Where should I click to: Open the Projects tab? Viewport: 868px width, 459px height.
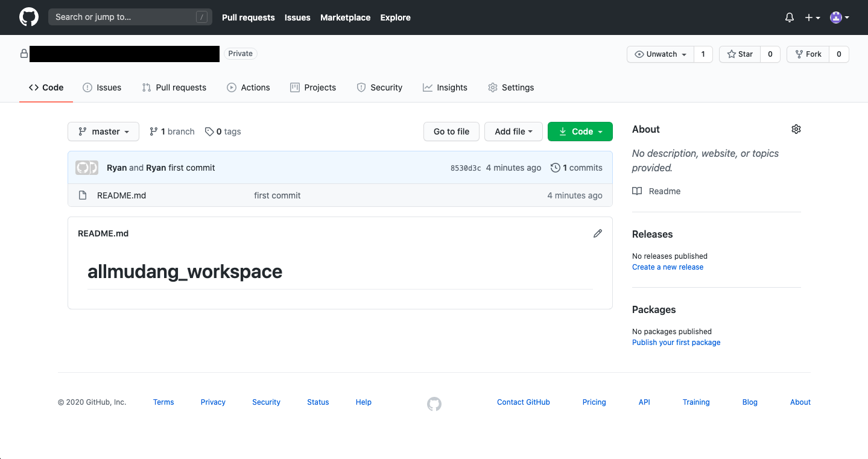(x=313, y=87)
